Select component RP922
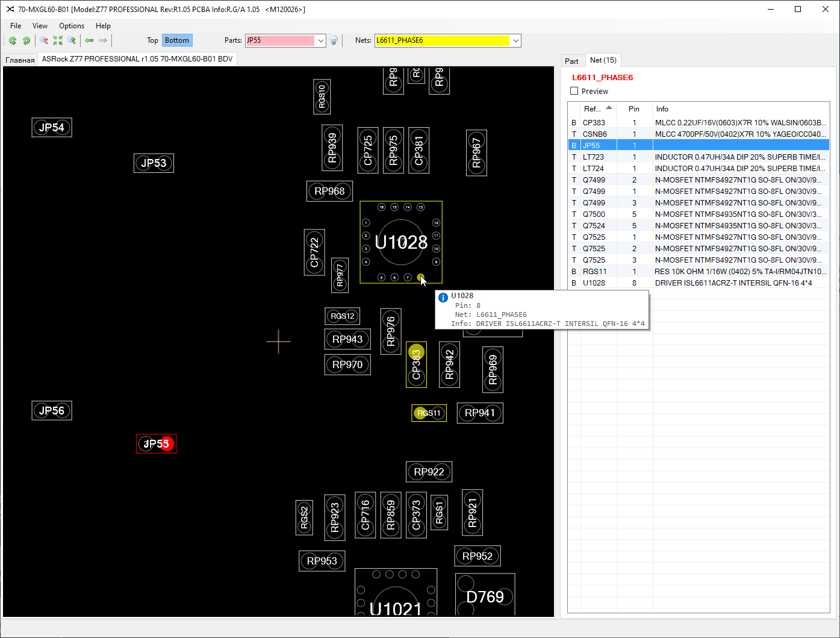Viewport: 840px width, 638px height. (429, 472)
